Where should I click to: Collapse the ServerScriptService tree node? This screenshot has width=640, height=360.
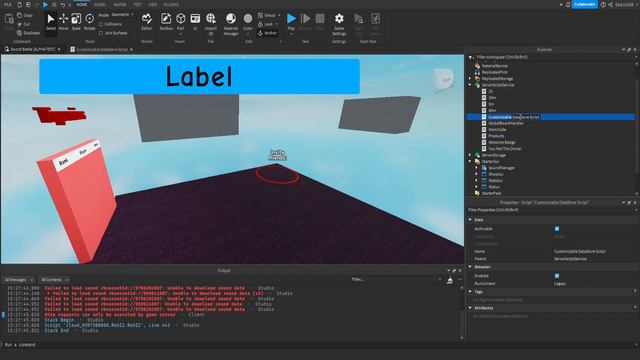point(470,85)
